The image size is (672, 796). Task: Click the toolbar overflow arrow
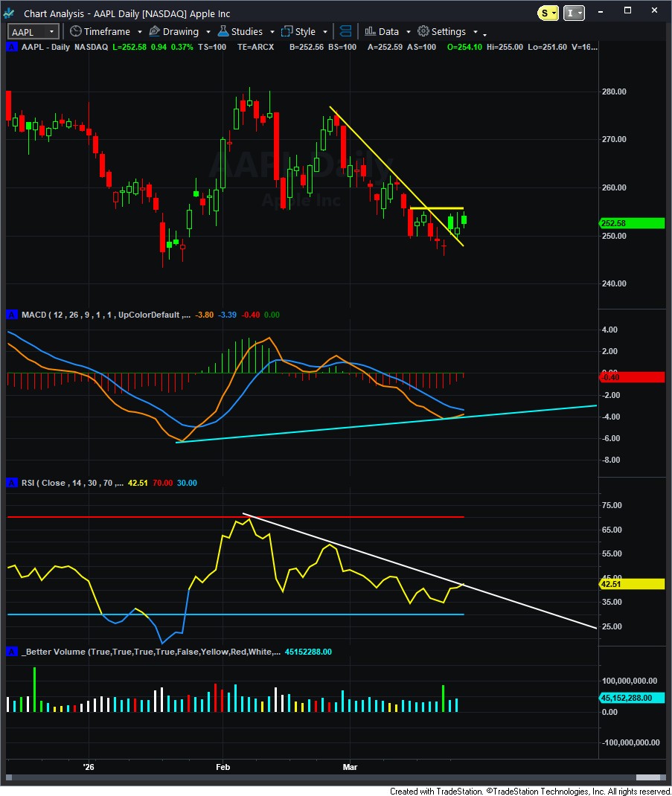[x=484, y=34]
